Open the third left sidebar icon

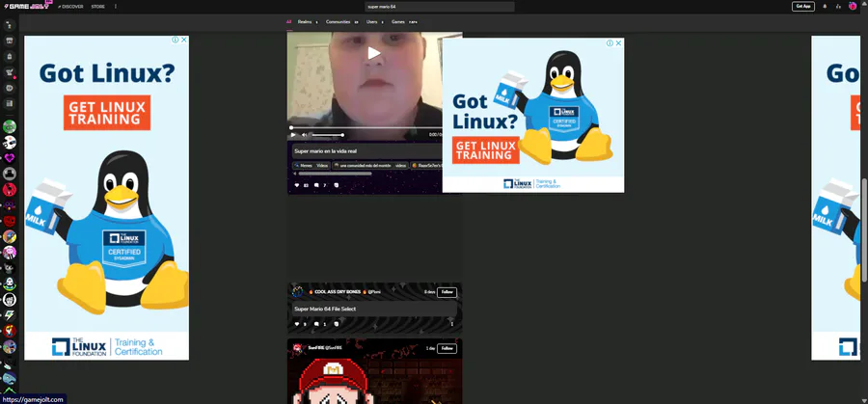pos(10,57)
